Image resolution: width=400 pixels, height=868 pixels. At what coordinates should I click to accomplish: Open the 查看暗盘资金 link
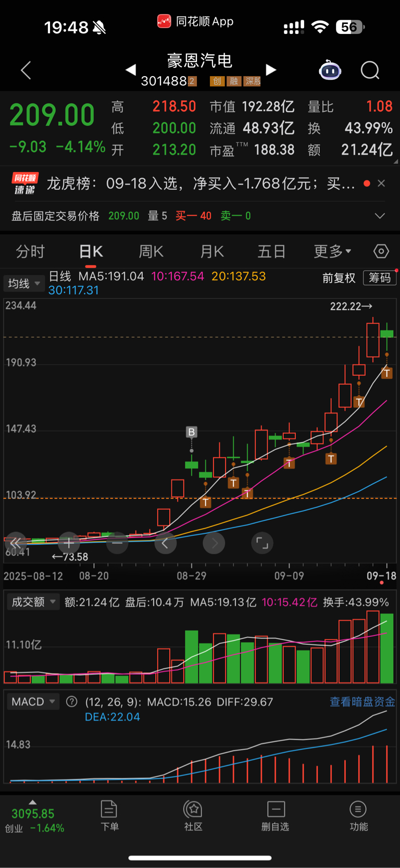click(362, 702)
